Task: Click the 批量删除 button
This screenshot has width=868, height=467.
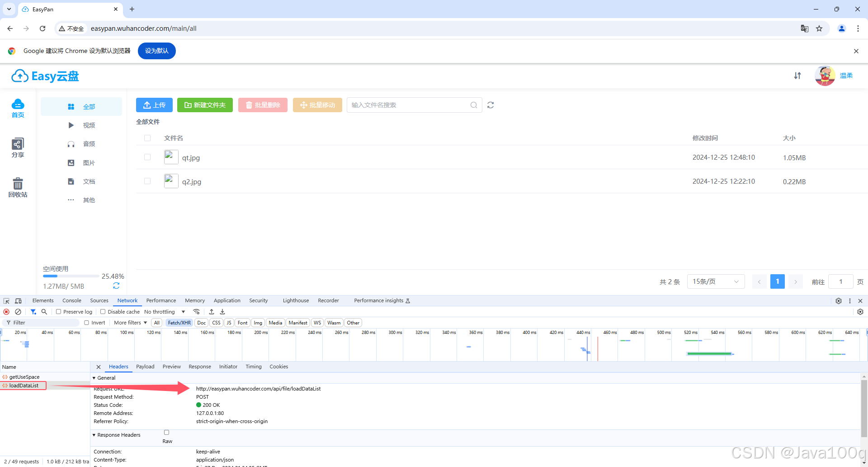Action: point(263,105)
